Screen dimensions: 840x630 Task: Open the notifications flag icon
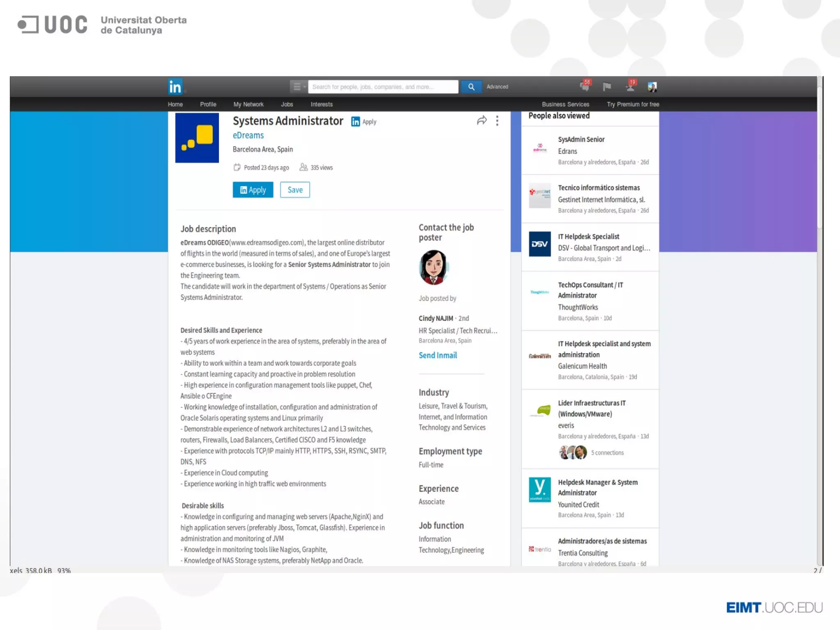tap(607, 87)
